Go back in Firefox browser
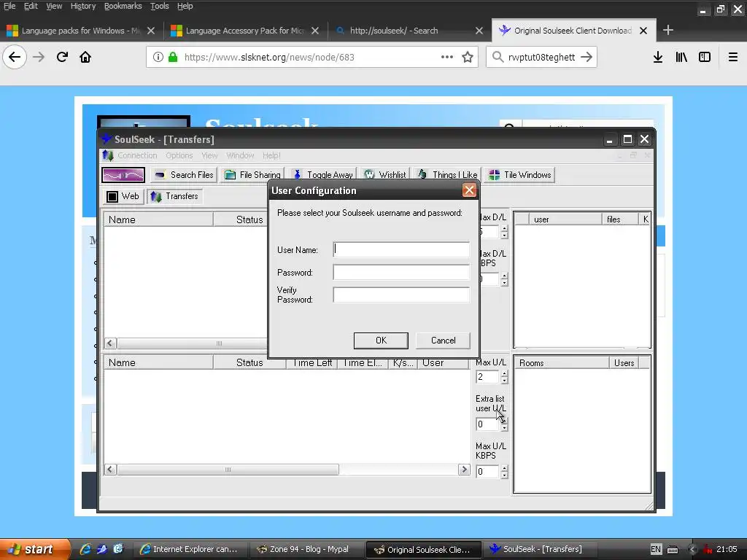The image size is (747, 560). (x=15, y=57)
